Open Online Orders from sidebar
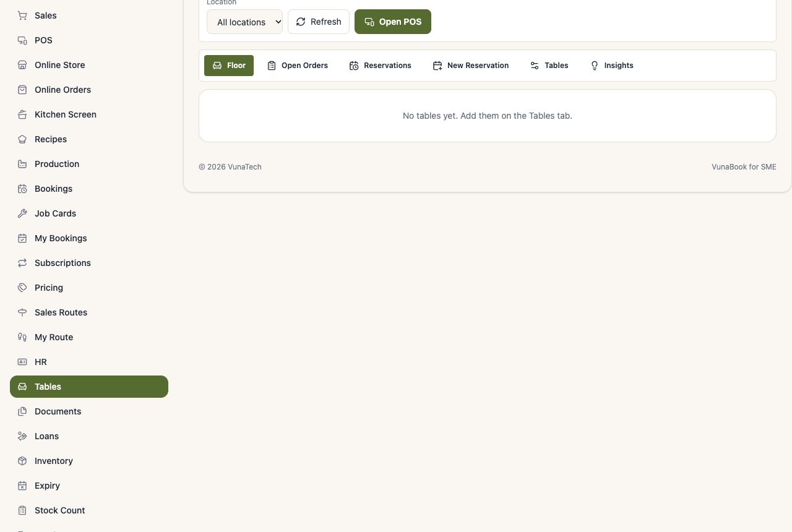Screen dimensions: 792x532 [x=89, y=90]
